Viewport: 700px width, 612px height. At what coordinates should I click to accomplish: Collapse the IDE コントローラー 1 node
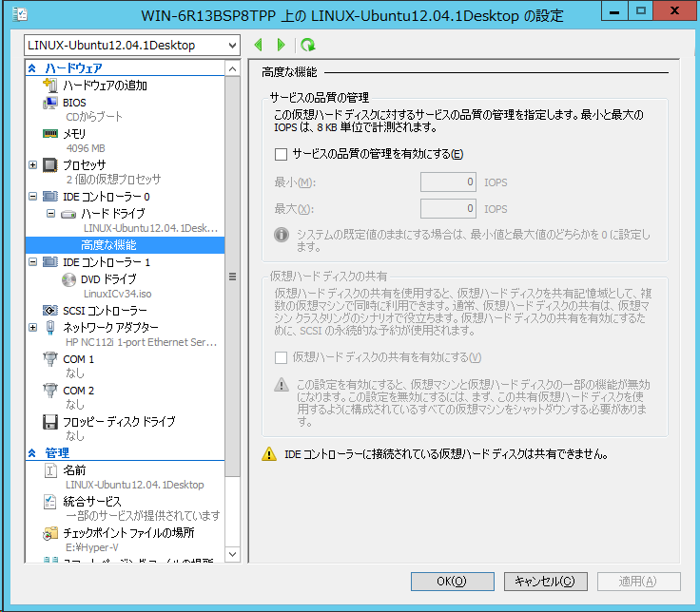32,262
